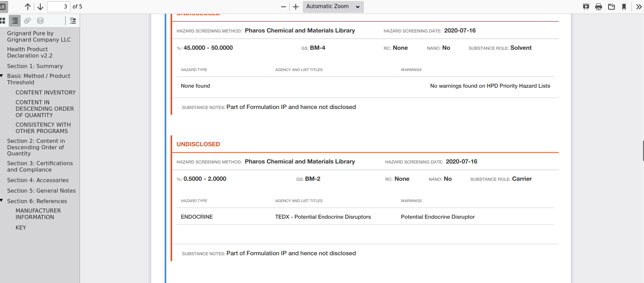Select the screening date 2020-07-16 in first block

point(460,30)
